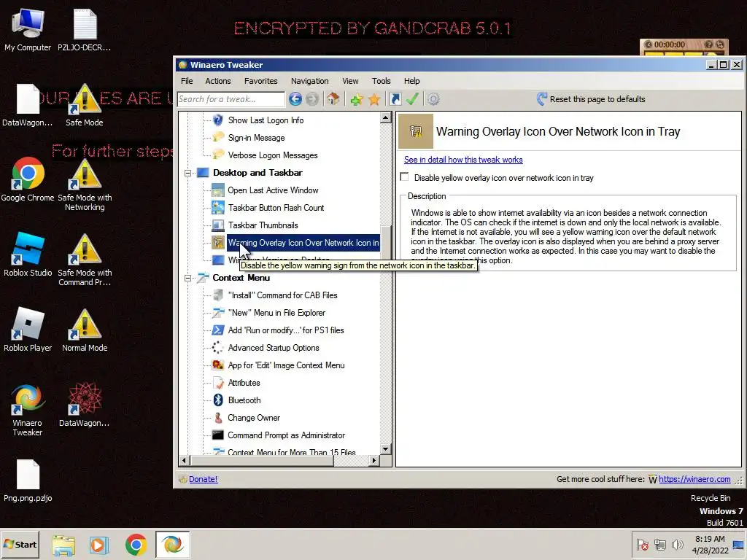Select the Png.png.pzljo file on desktop
This screenshot has height=560, width=747.
pyautogui.click(x=28, y=481)
